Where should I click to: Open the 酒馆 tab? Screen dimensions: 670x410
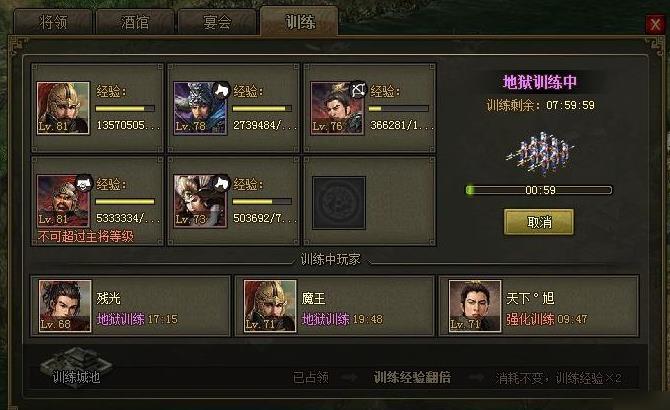tap(135, 22)
